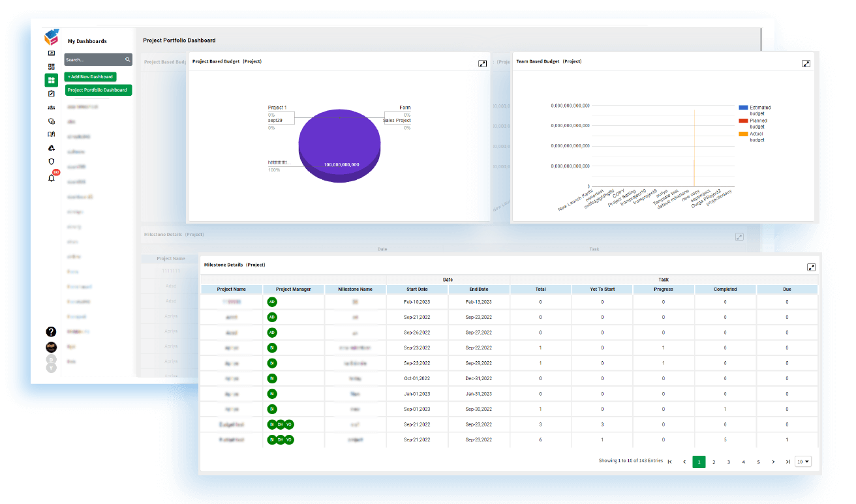Click the help question mark icon

point(52,331)
